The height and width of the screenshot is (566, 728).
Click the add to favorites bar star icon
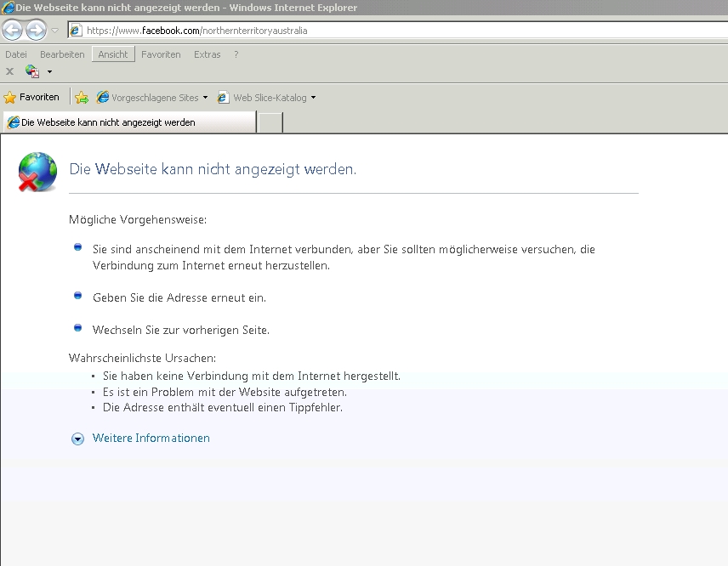coord(82,98)
